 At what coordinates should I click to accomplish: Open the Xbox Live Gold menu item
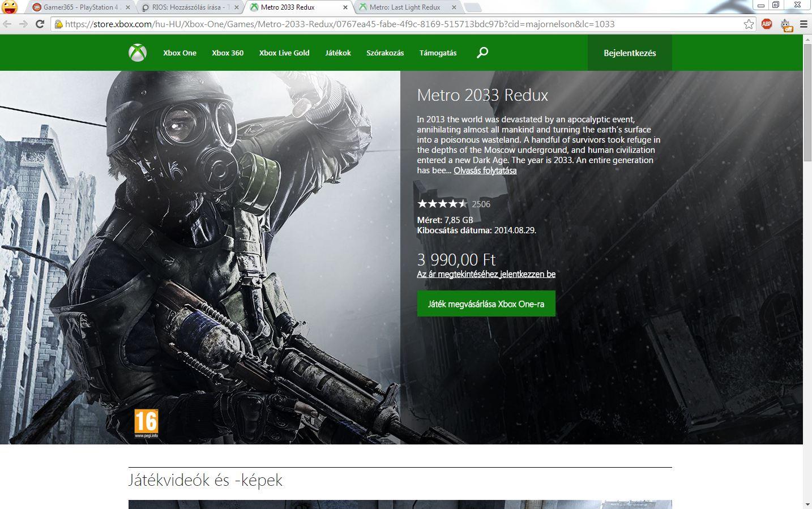[284, 53]
